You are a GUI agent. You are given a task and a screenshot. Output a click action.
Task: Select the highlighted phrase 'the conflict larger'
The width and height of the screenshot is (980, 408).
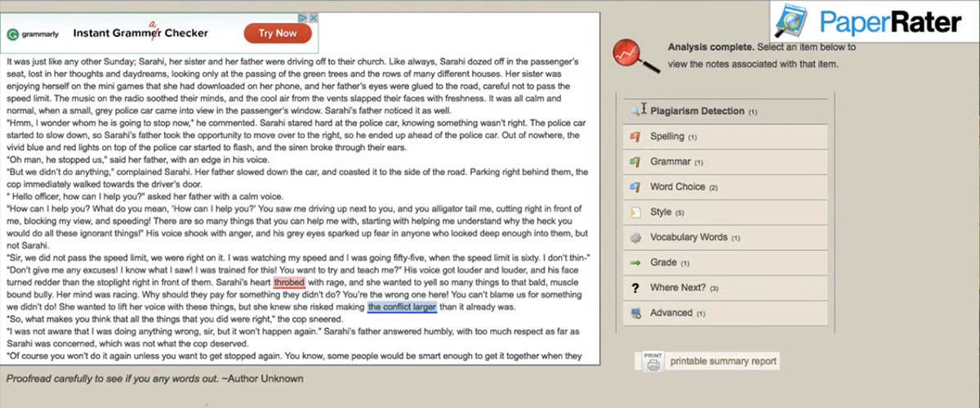[402, 307]
